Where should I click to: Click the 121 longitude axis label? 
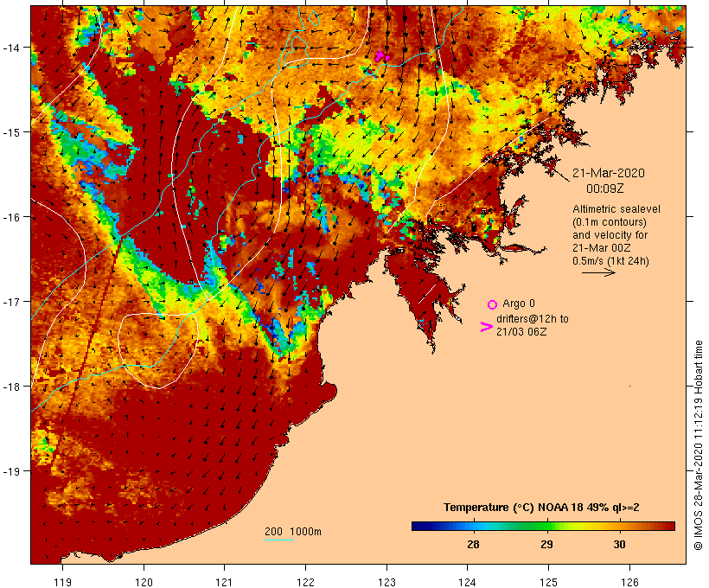click(x=224, y=582)
